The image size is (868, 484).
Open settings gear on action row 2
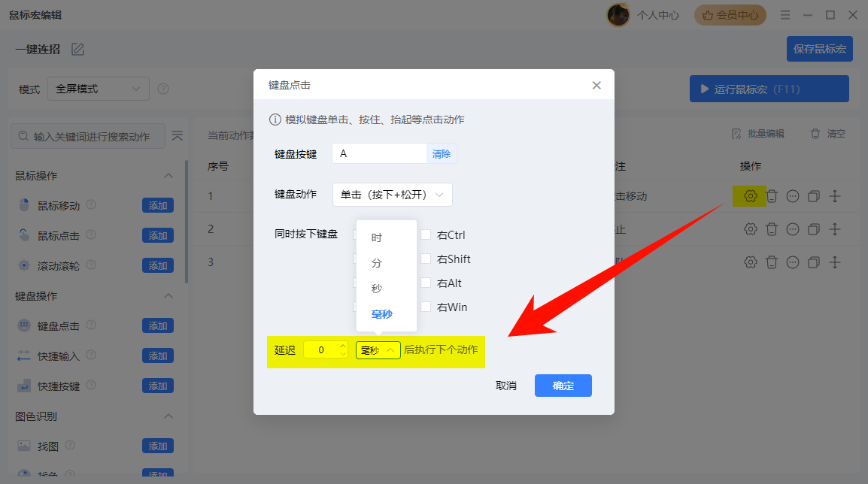point(749,229)
